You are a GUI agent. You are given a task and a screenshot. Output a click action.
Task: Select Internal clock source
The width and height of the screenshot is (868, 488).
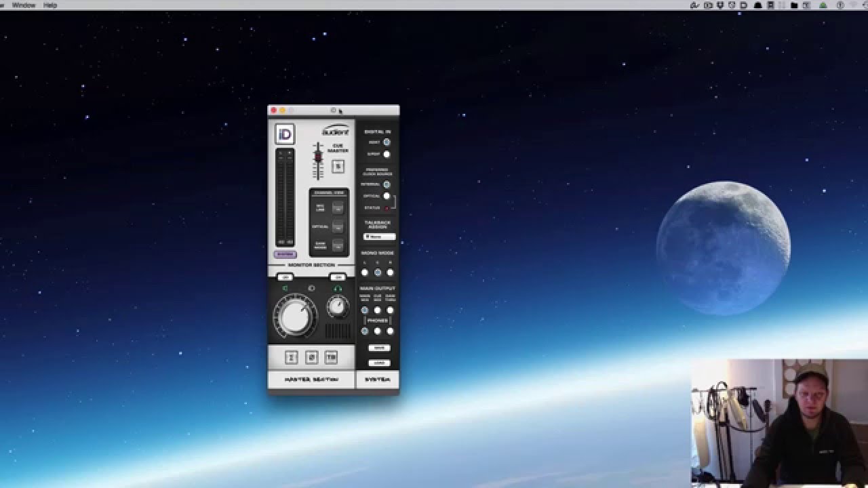[x=387, y=184]
